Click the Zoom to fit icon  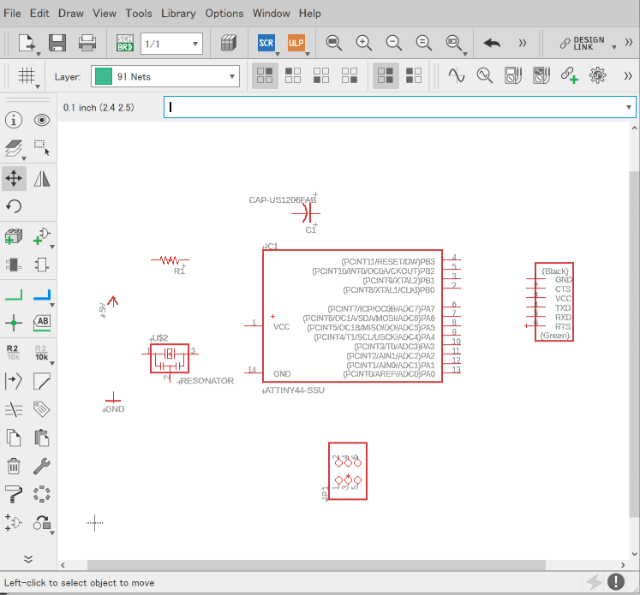tap(333, 43)
